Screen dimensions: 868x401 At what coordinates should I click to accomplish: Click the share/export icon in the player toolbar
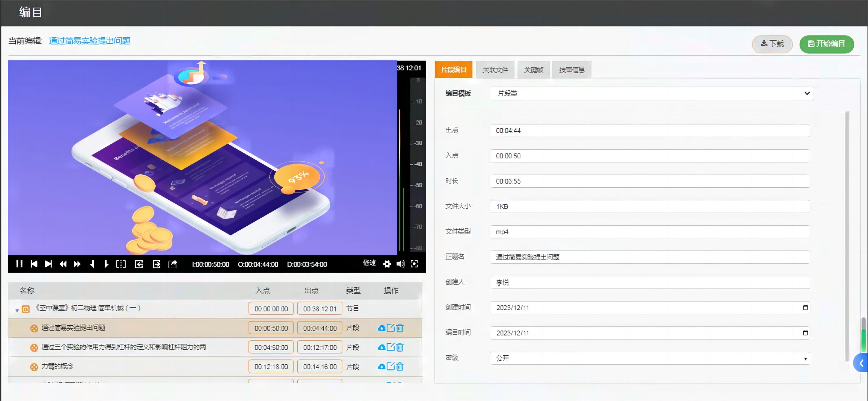[173, 264]
